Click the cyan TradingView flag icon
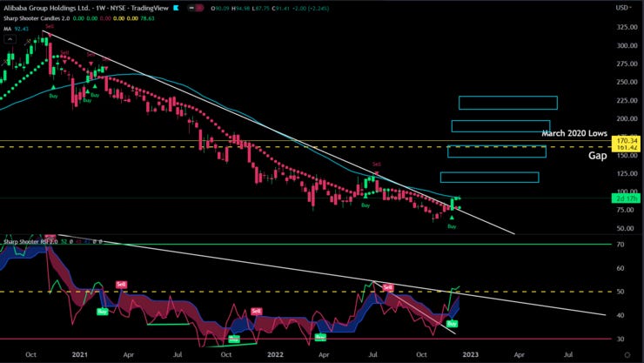This screenshot has height=363, width=644. [176, 8]
